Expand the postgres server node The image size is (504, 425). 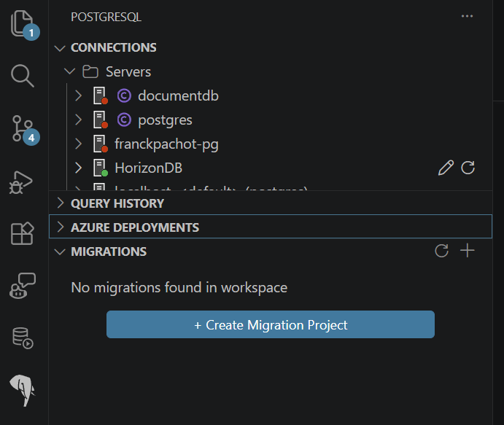79,120
